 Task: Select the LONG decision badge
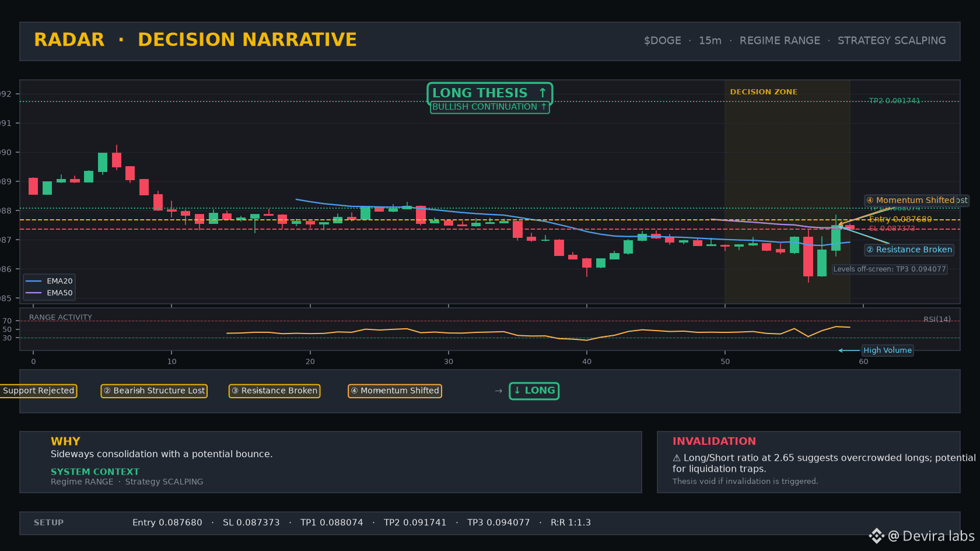(534, 391)
